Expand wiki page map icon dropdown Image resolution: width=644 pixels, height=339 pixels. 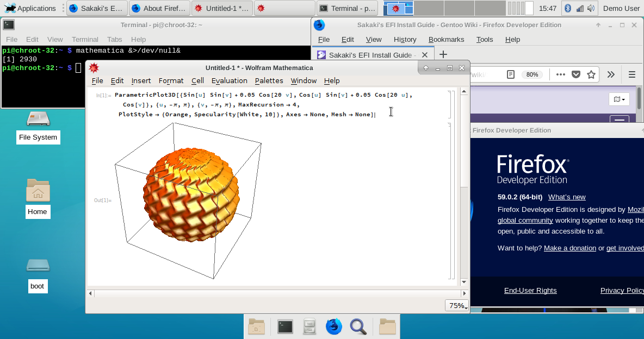click(x=619, y=99)
